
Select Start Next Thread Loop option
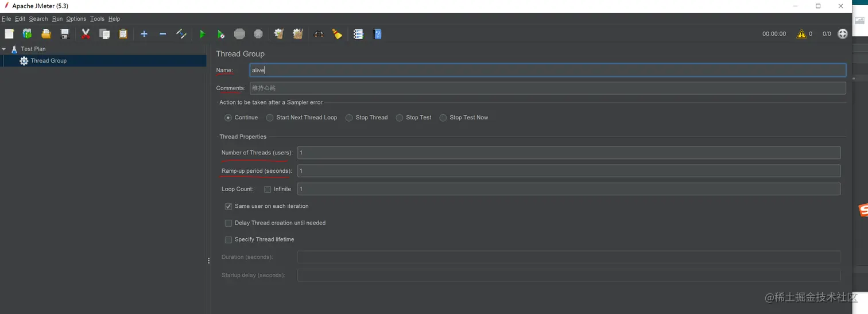(270, 117)
